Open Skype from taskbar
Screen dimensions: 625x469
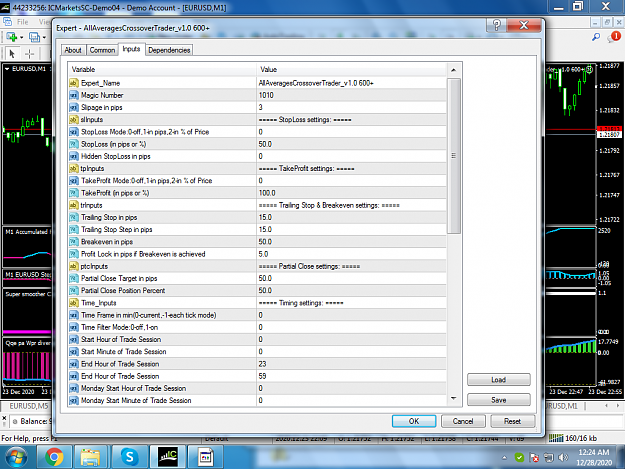(x=129, y=457)
